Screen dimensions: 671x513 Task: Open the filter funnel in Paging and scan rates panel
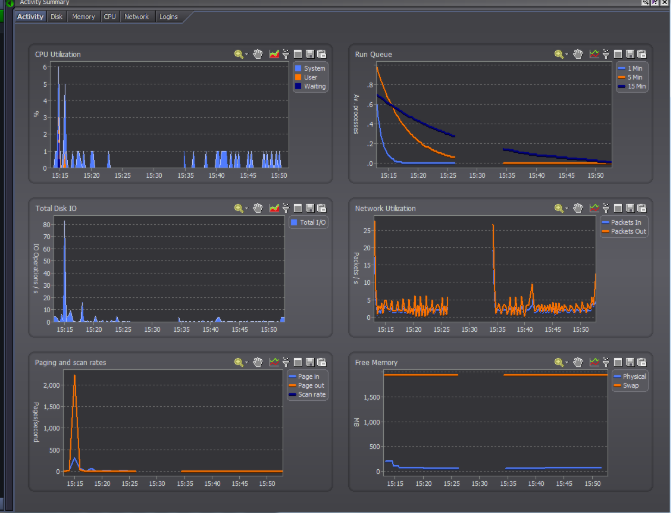tap(285, 362)
